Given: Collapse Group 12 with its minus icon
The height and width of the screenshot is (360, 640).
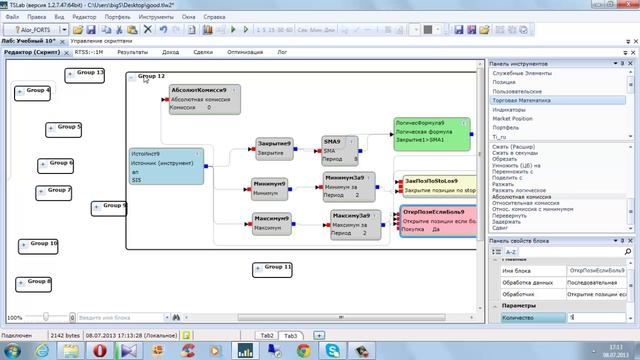Looking at the screenshot, I should click(x=132, y=78).
